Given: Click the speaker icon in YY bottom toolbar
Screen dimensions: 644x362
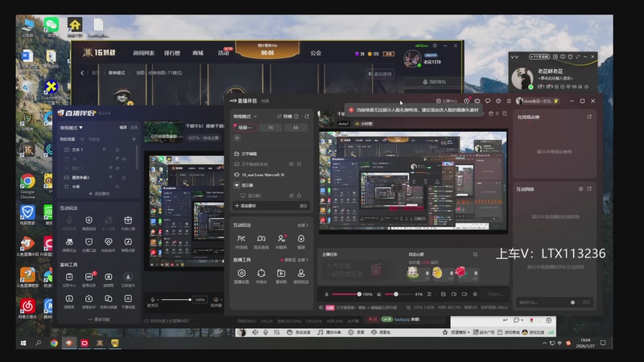Looking at the screenshot, I should tap(255, 332).
